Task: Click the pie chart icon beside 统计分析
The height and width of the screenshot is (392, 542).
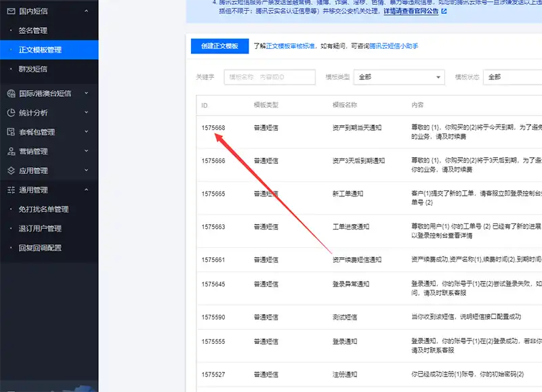Action: click(x=10, y=112)
